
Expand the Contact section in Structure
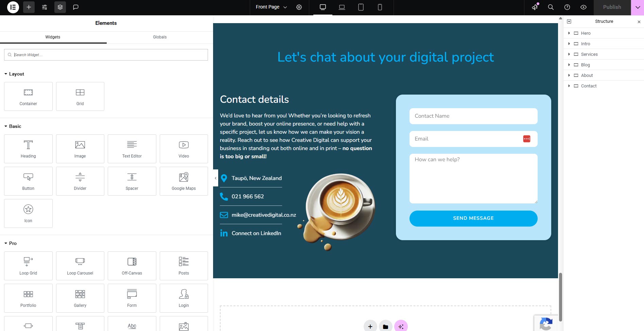tap(569, 86)
